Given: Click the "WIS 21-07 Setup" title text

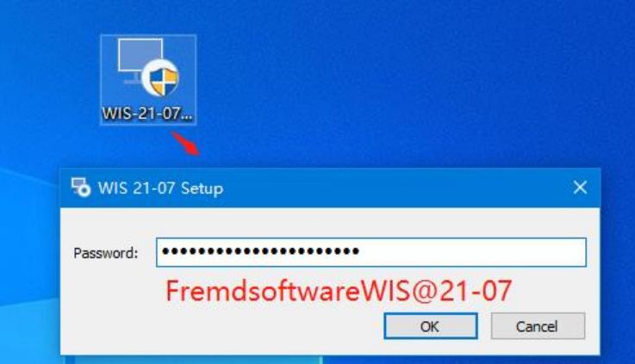Looking at the screenshot, I should click(160, 188).
